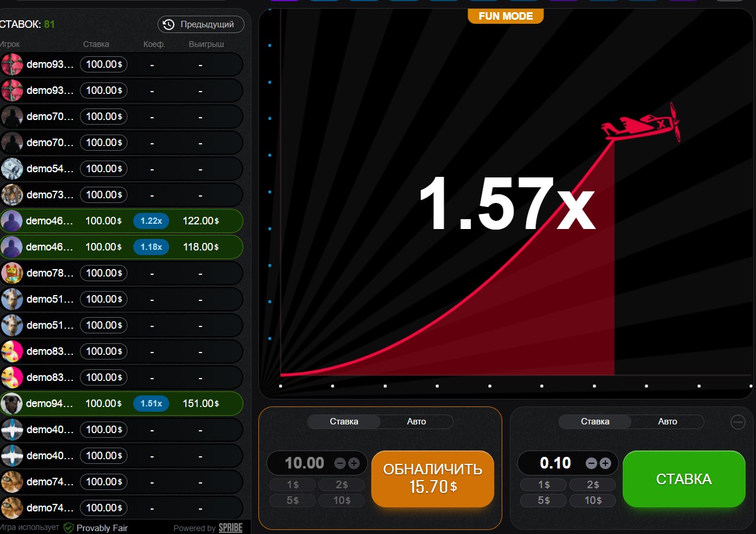Image resolution: width=756 pixels, height=534 pixels.
Task: Switch to Авто tab in the orange-bordered bet panel
Action: click(417, 422)
